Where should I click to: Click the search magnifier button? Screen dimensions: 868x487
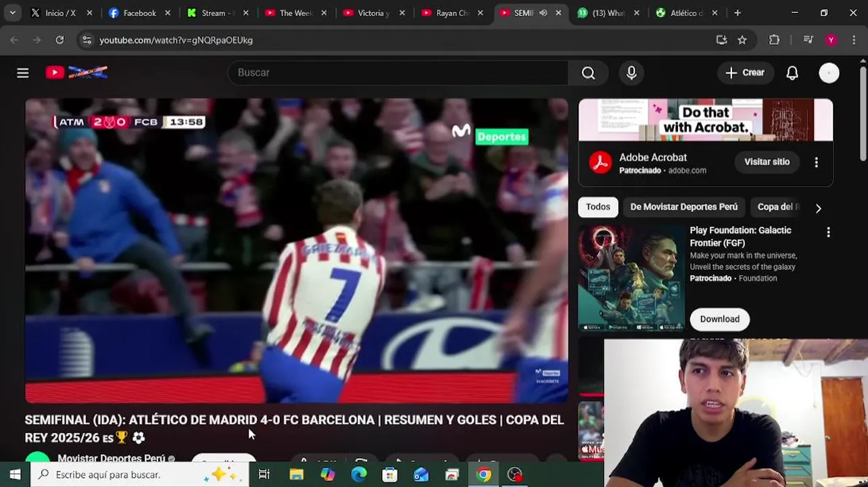588,73
